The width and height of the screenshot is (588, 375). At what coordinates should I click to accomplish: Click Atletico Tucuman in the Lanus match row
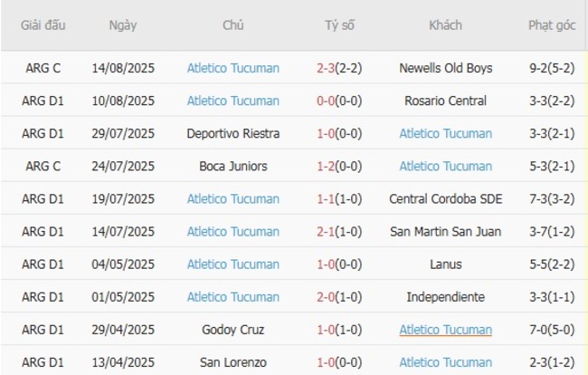232,264
